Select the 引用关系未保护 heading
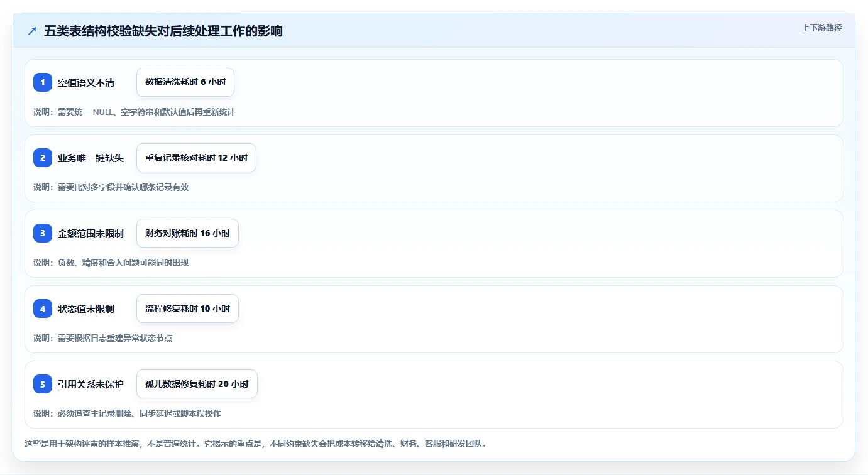The width and height of the screenshot is (868, 475). [x=91, y=385]
